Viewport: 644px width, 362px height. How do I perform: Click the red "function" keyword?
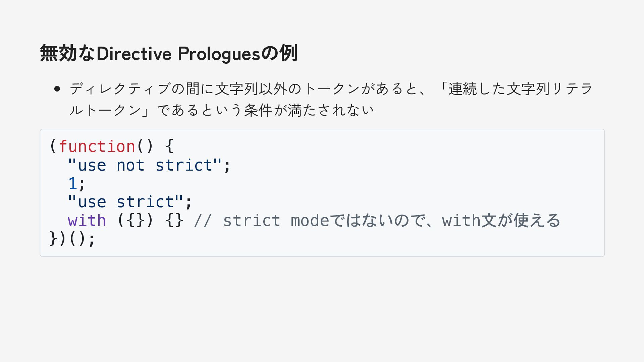[x=97, y=146]
